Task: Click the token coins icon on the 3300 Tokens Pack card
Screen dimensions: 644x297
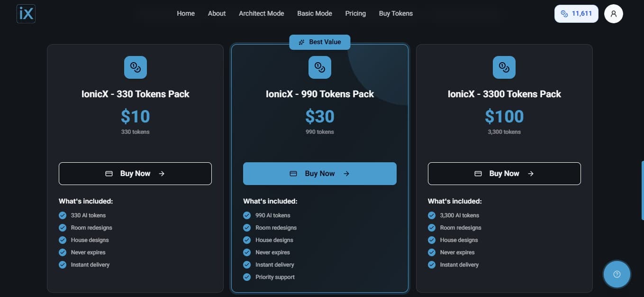Action: 504,67
